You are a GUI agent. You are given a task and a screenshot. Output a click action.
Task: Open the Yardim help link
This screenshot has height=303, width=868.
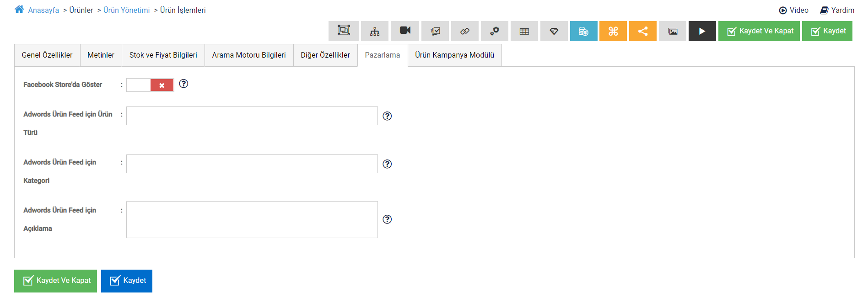tap(837, 10)
